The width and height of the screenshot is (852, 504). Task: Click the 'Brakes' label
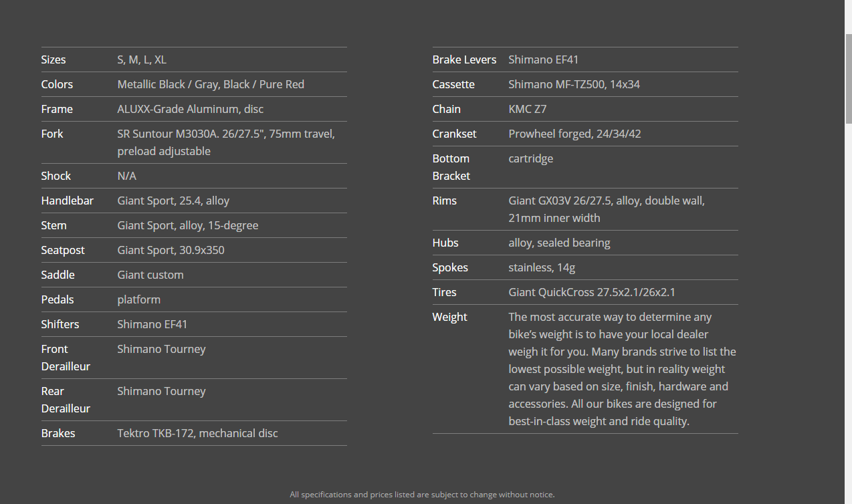point(58,433)
